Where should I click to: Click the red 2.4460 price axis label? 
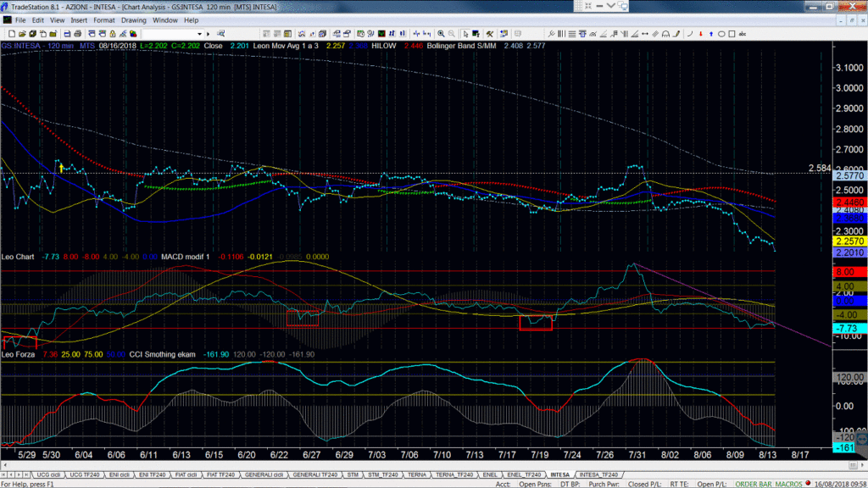pyautogui.click(x=849, y=202)
